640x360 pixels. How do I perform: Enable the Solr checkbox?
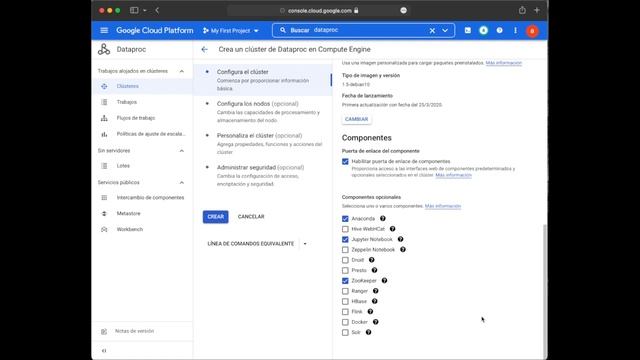pos(345,332)
